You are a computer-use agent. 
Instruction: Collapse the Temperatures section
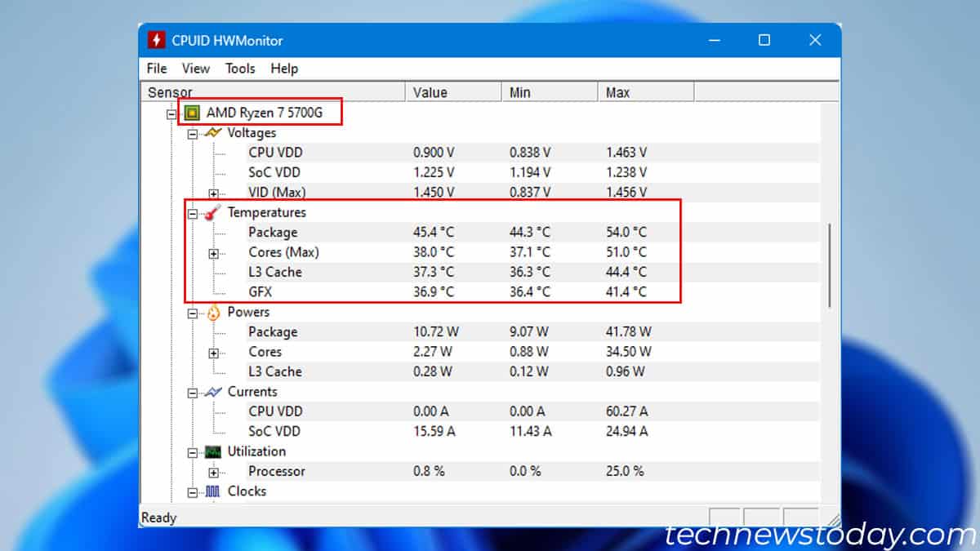(x=193, y=212)
